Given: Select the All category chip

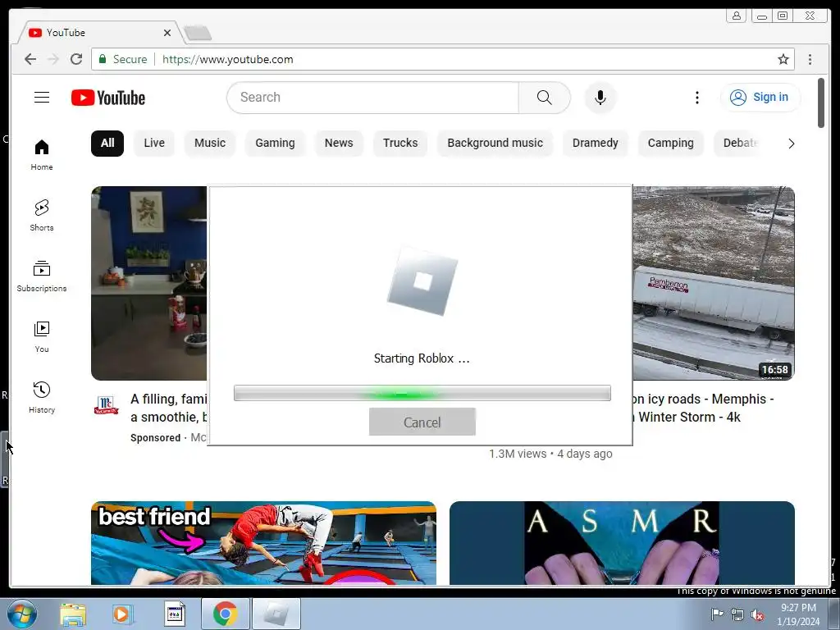Looking at the screenshot, I should 107,143.
